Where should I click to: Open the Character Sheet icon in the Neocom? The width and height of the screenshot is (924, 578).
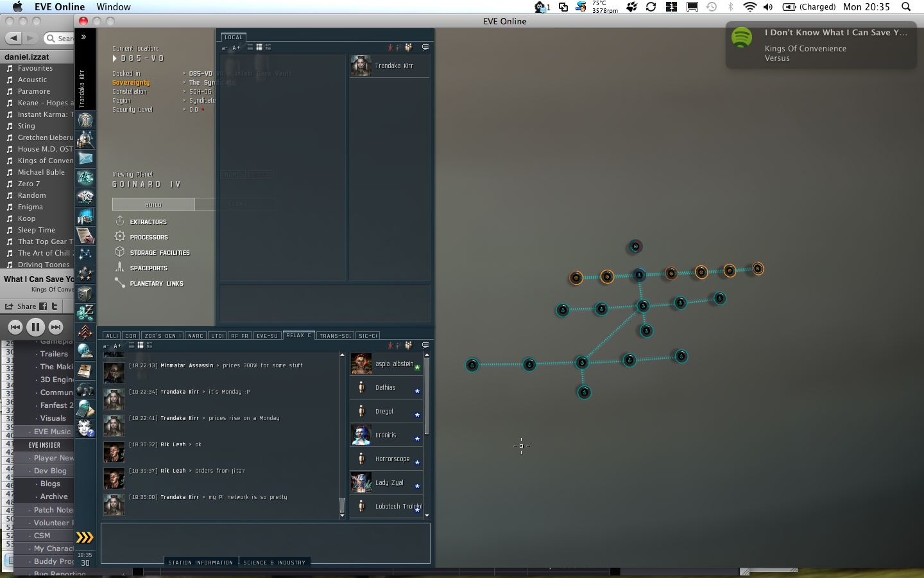[x=85, y=120]
